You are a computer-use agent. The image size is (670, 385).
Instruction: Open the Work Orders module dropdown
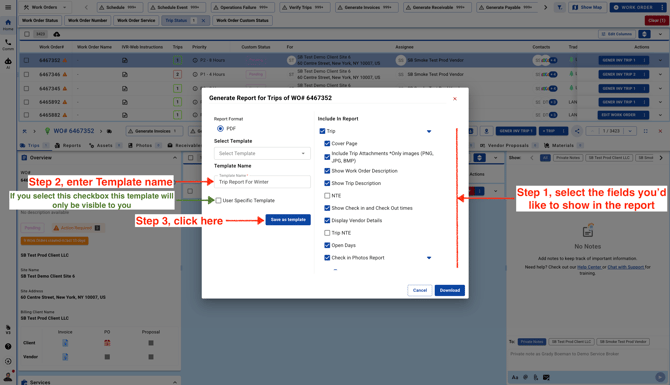coord(45,7)
